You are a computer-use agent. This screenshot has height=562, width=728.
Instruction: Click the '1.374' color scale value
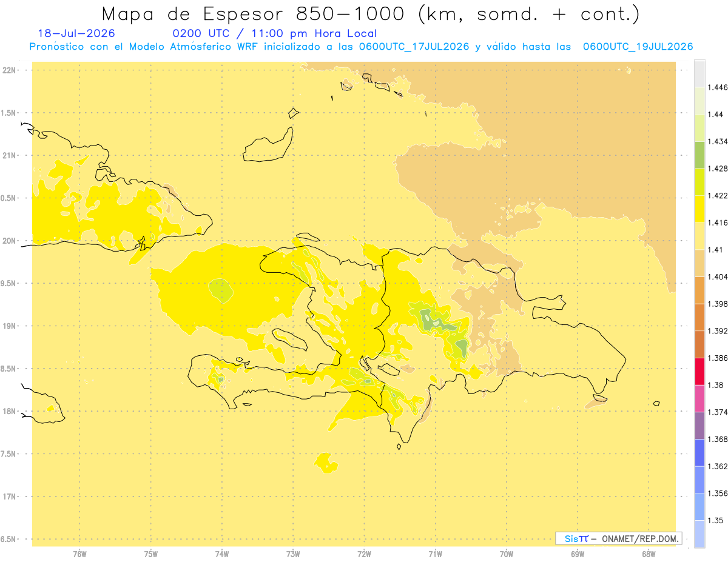(718, 412)
